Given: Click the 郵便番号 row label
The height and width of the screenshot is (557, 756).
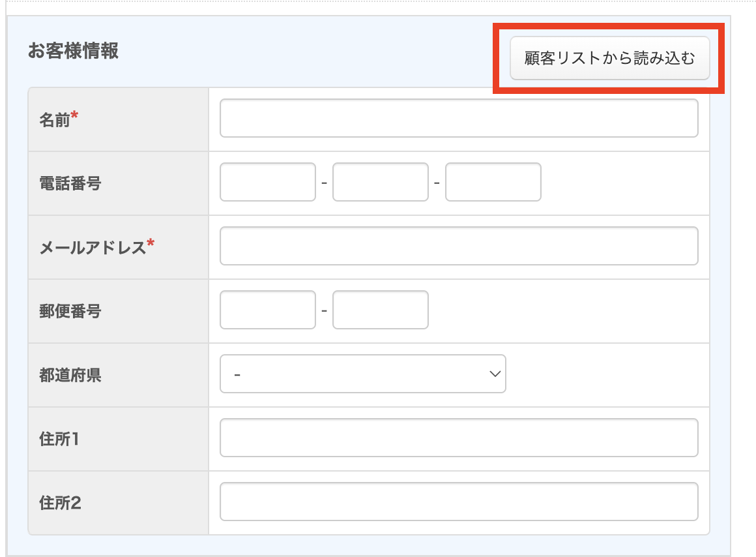Looking at the screenshot, I should (70, 311).
